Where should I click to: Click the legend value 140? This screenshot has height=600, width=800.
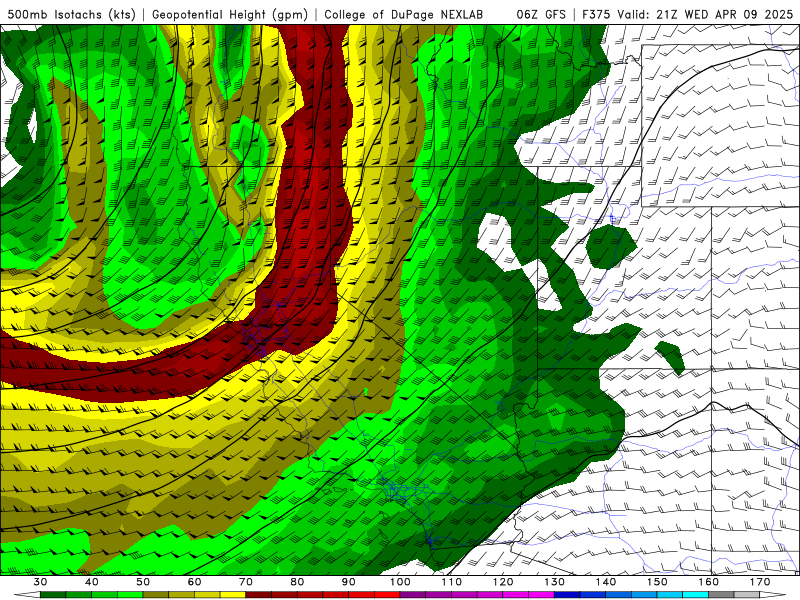pos(606,582)
